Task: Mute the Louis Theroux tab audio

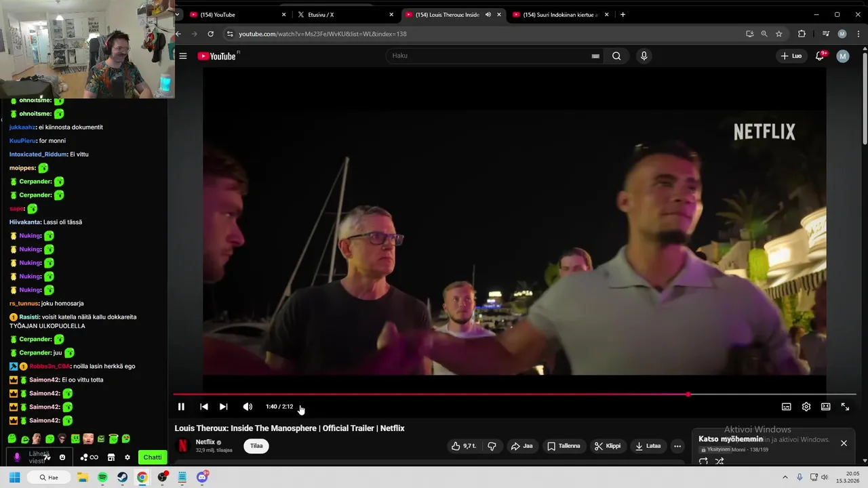Action: pos(488,14)
